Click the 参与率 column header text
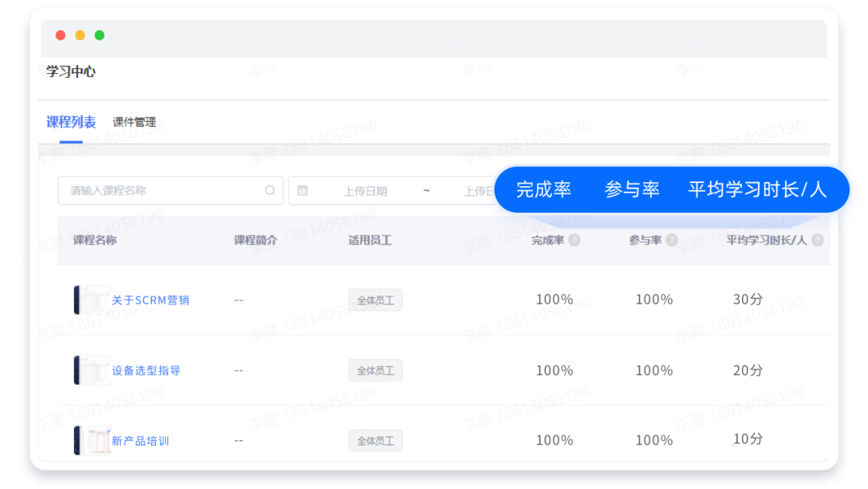868x489 pixels. click(645, 240)
